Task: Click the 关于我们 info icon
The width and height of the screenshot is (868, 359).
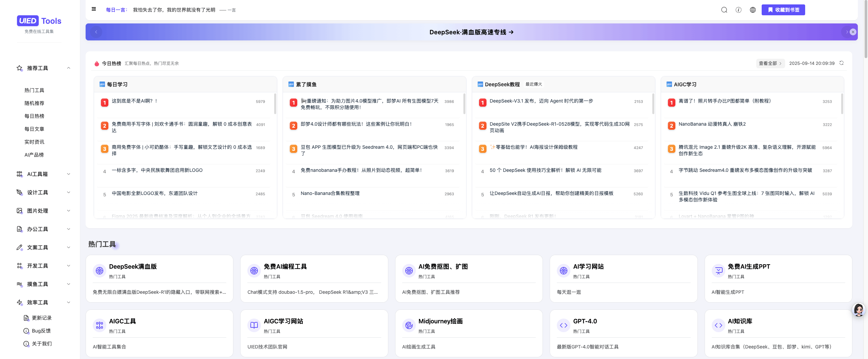Action: (x=26, y=344)
